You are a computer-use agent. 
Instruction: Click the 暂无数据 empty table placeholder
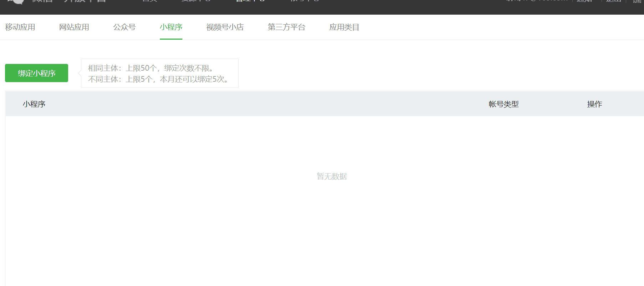(x=331, y=176)
